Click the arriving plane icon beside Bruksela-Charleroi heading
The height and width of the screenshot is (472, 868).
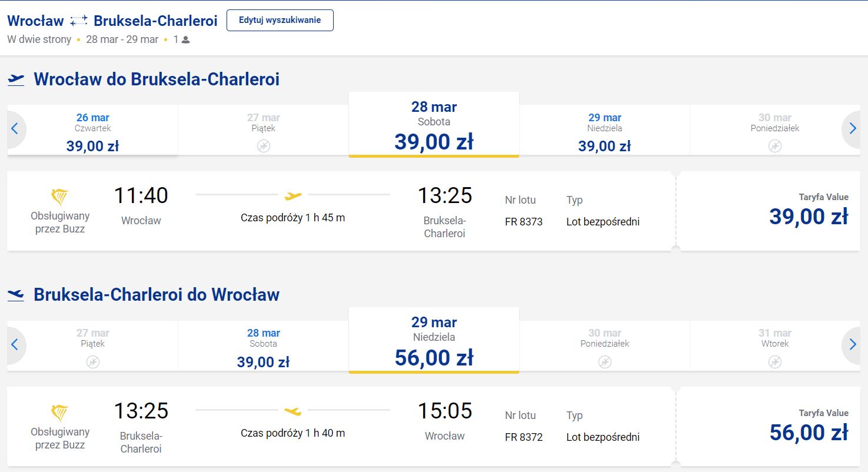tap(16, 295)
